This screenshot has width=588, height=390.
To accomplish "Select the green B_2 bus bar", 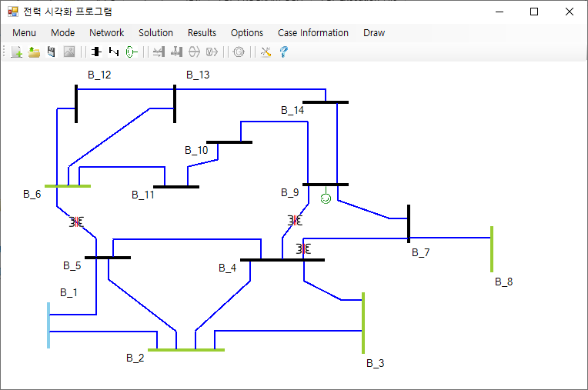I will click(x=186, y=350).
